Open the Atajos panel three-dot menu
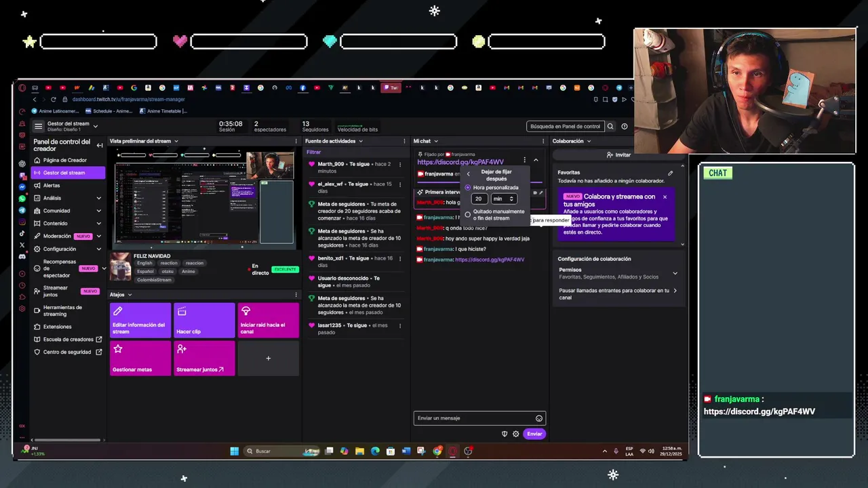Screen dimensions: 868x488 click(x=296, y=295)
